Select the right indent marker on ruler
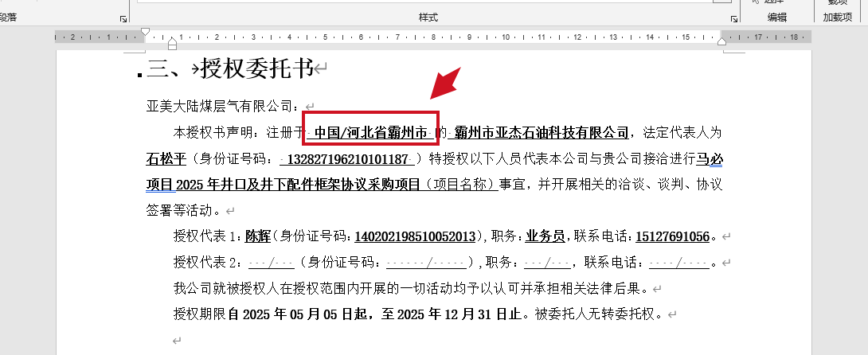The height and width of the screenshot is (355, 868). (721, 41)
